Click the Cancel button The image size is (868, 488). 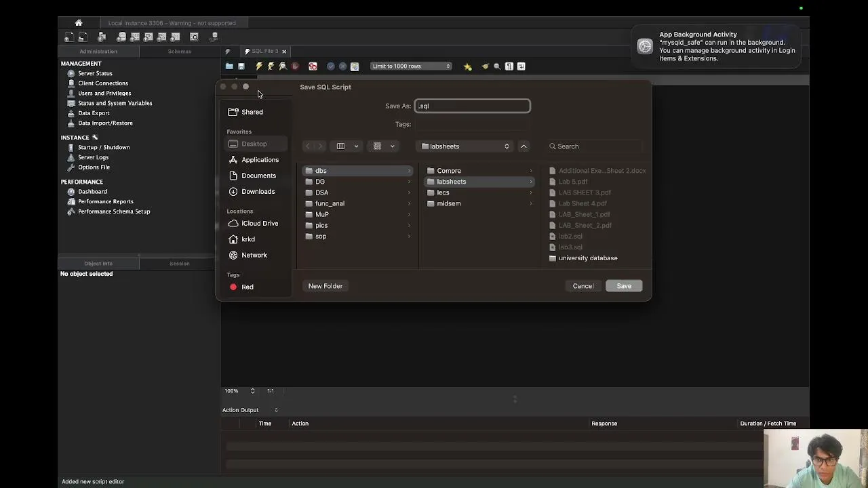pyautogui.click(x=583, y=286)
